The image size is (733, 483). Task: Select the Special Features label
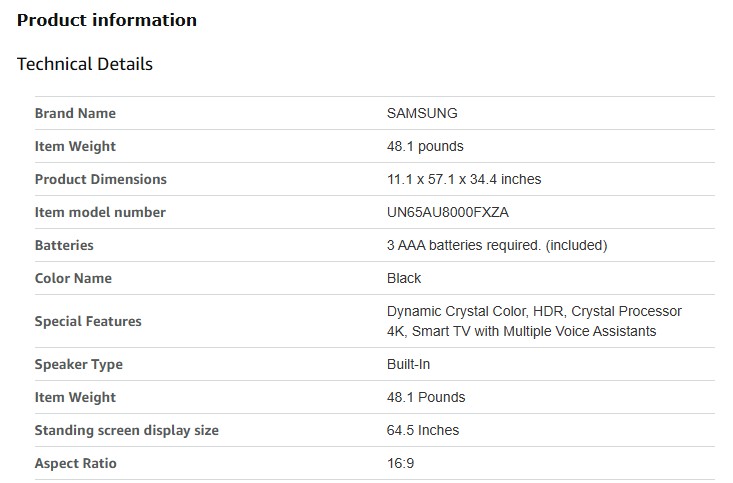pyautogui.click(x=88, y=321)
